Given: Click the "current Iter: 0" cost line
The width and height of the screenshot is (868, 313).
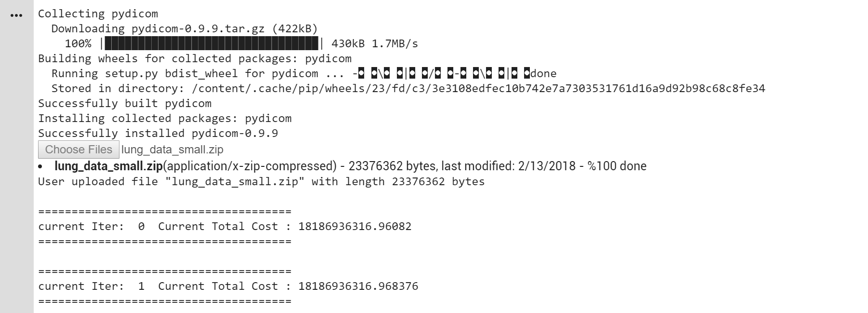Looking at the screenshot, I should pos(224,227).
